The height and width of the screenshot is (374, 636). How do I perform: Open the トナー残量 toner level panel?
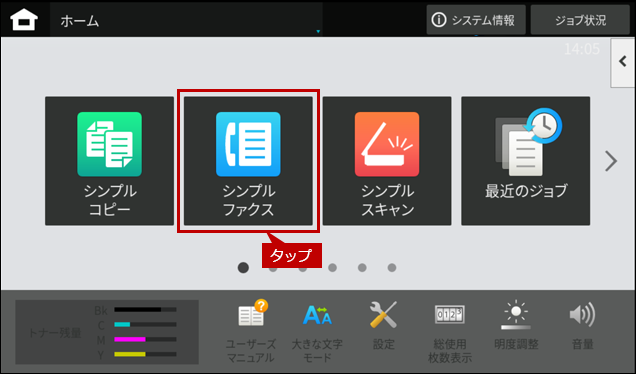107,332
